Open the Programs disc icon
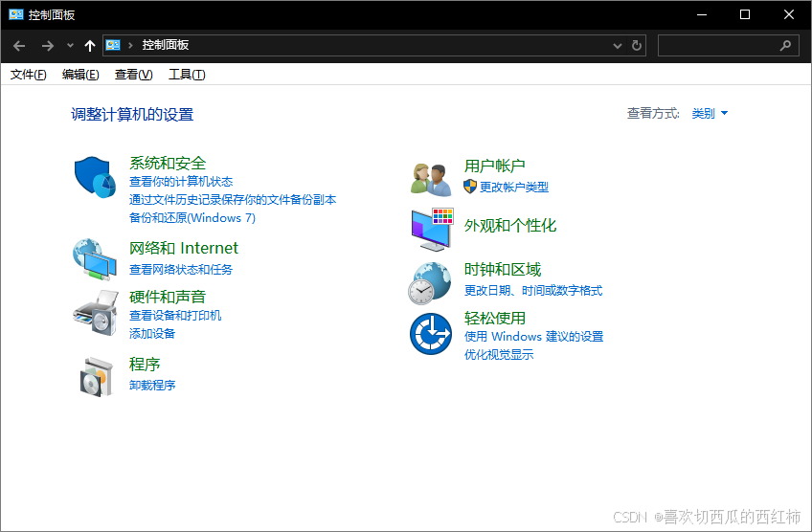812x532 pixels. 97,377
